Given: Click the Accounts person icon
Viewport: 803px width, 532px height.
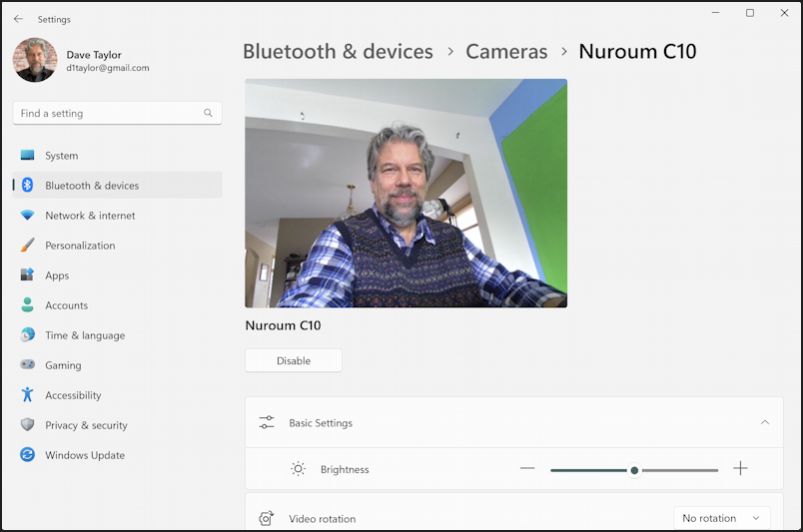Looking at the screenshot, I should click(x=27, y=304).
